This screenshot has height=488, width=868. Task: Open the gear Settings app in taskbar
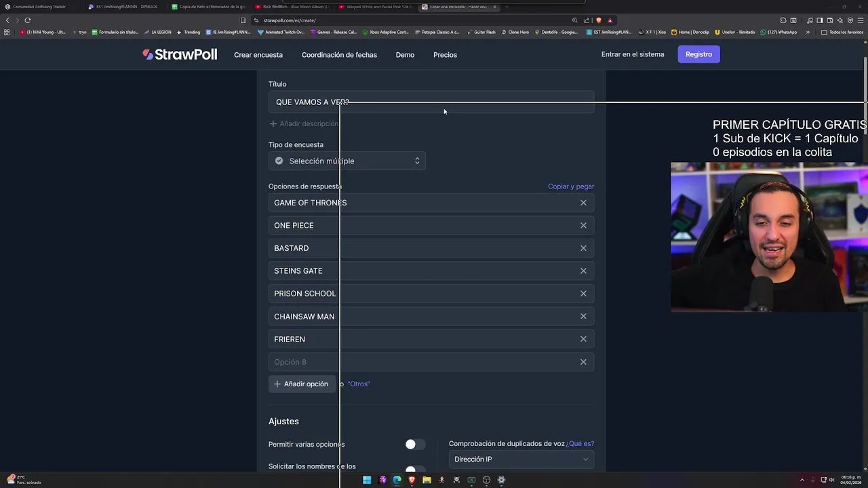(x=501, y=480)
